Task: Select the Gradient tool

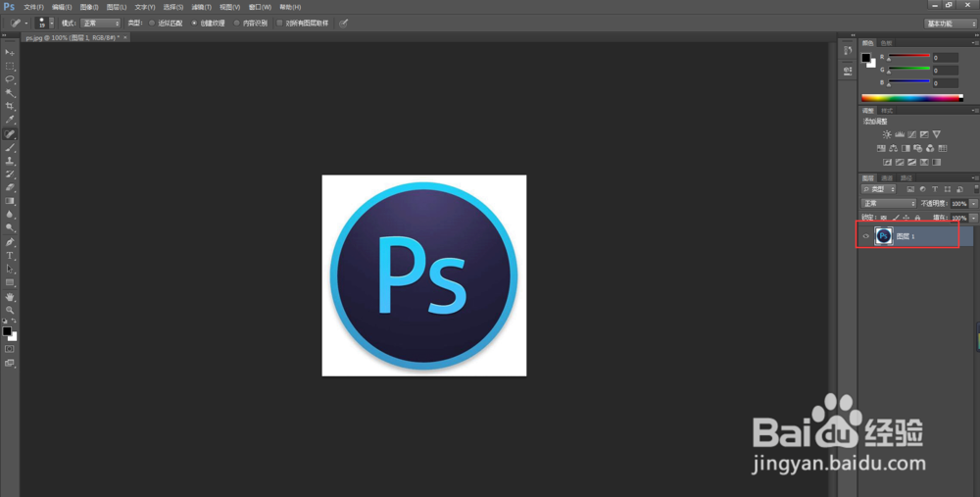Action: pyautogui.click(x=10, y=201)
